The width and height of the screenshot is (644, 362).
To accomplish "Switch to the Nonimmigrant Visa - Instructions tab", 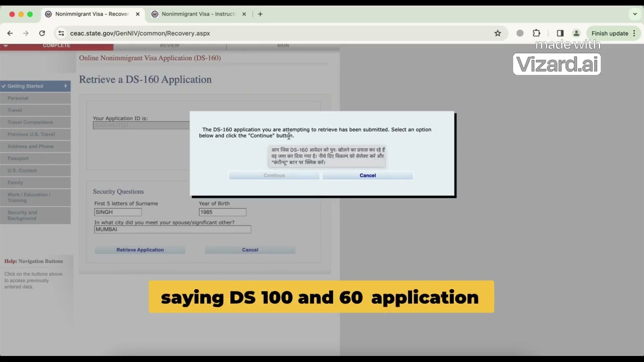I will pos(198,14).
